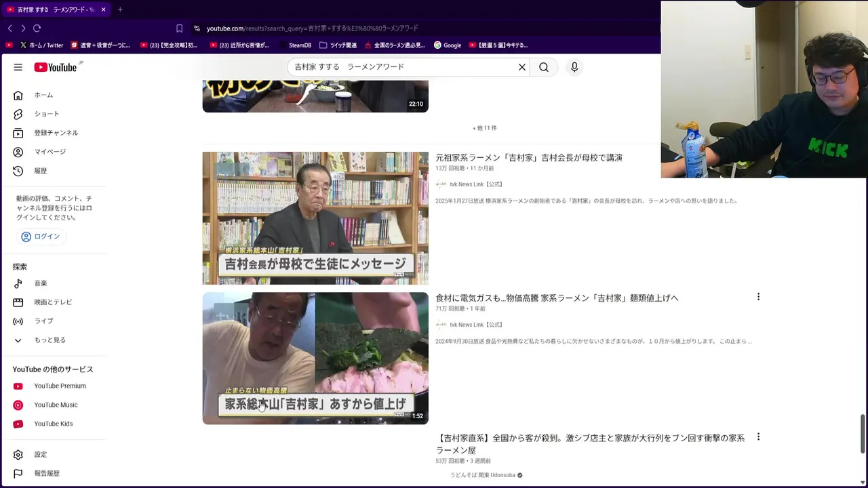Start voice search with the microphone icon
868x488 pixels.
click(x=574, y=67)
